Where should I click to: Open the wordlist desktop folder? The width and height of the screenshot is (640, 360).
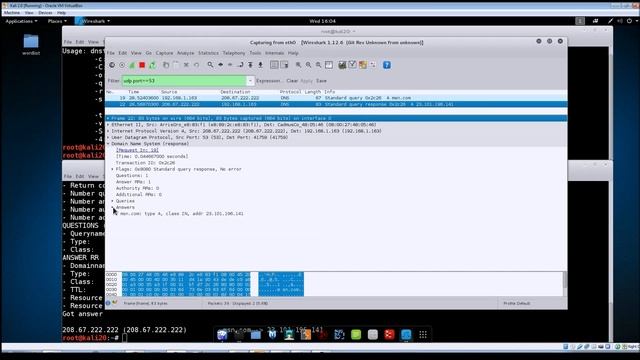(31, 44)
